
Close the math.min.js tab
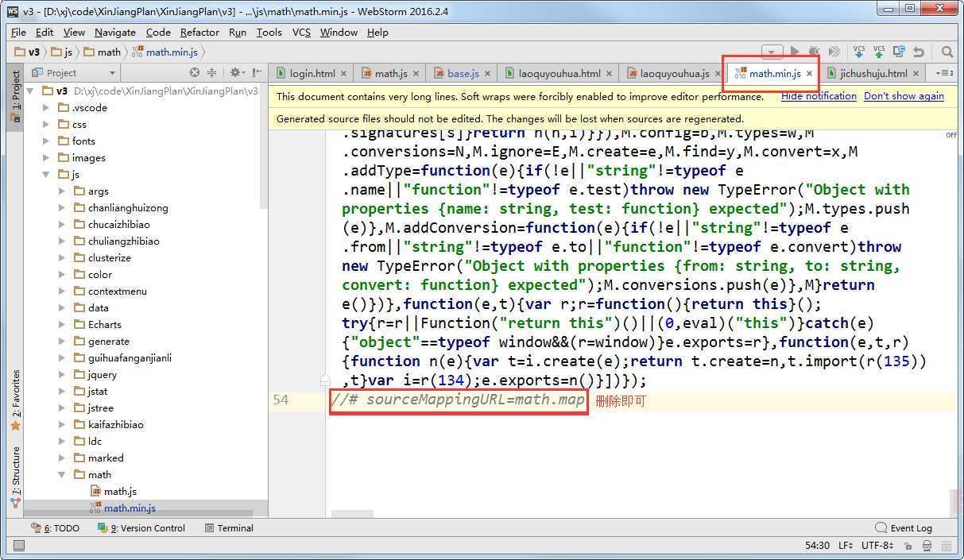(809, 73)
